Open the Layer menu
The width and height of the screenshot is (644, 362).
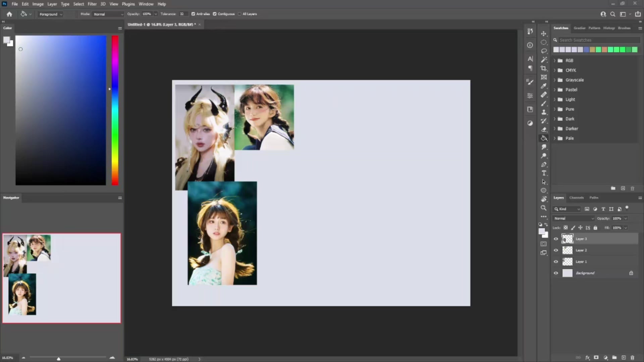pos(52,4)
